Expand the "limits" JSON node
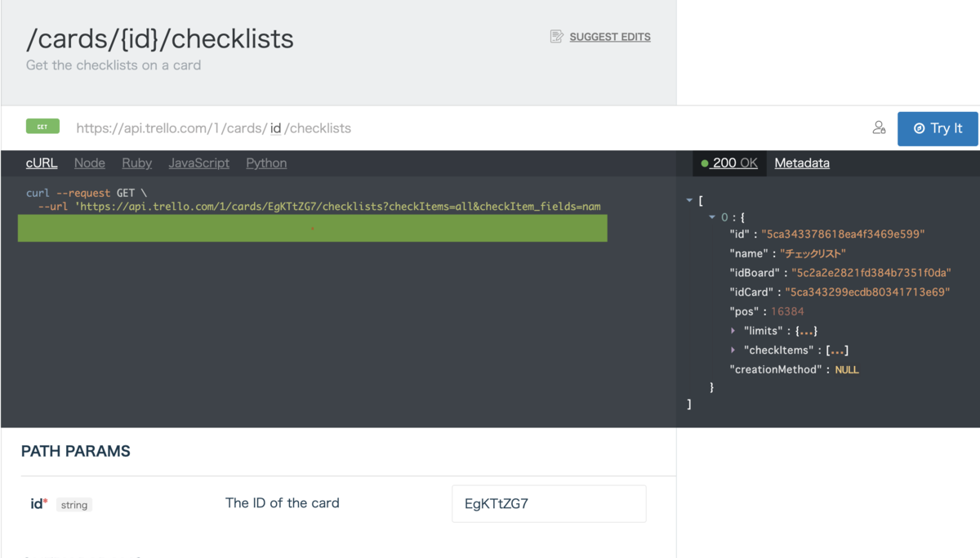Screen dimensions: 980x558 (733, 331)
